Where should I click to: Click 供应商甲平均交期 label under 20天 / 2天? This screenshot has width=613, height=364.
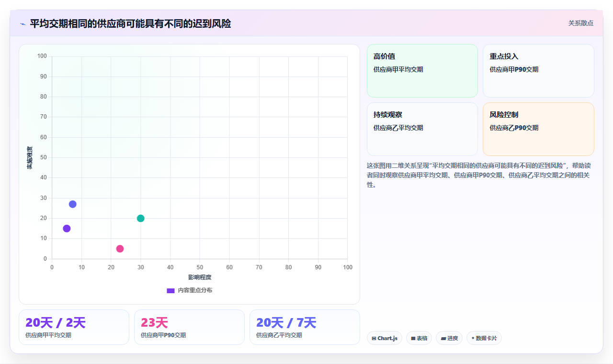tap(48, 335)
